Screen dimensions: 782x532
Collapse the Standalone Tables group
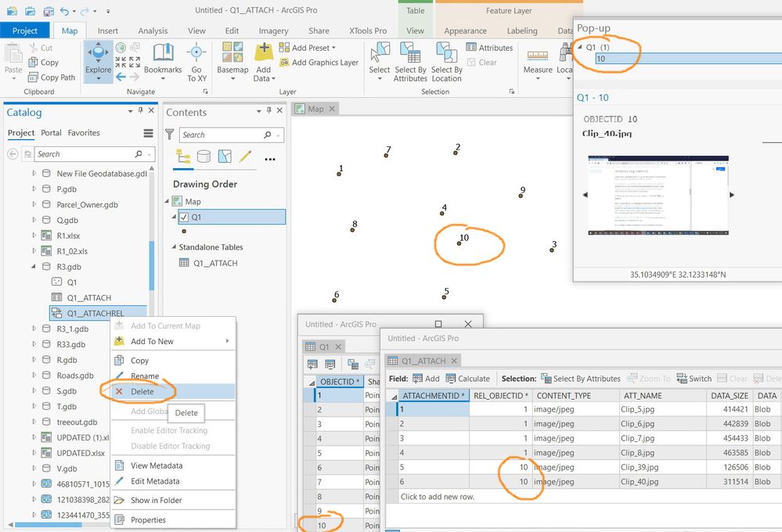tap(174, 246)
